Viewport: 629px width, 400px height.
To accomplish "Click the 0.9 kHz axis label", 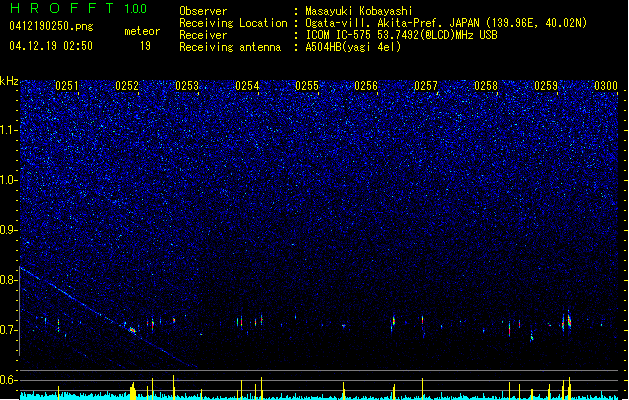I will pyautogui.click(x=8, y=230).
